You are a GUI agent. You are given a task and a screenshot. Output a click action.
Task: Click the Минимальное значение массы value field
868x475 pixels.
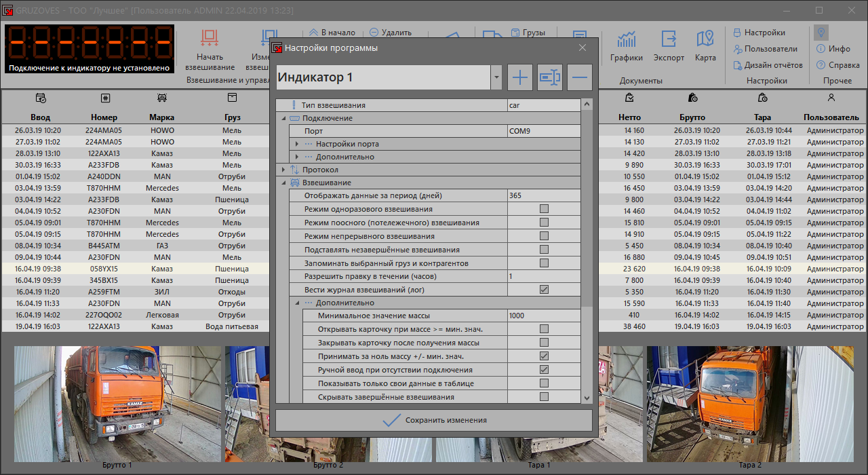(542, 316)
